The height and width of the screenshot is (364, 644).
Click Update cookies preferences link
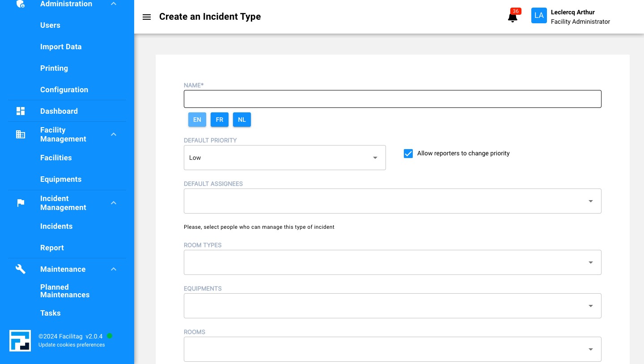click(72, 345)
